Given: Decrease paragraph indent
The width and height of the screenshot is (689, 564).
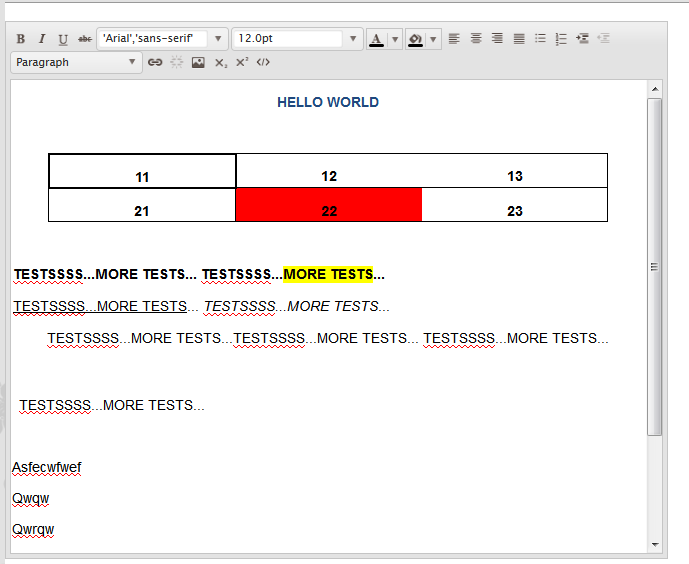Looking at the screenshot, I should pyautogui.click(x=604, y=39).
